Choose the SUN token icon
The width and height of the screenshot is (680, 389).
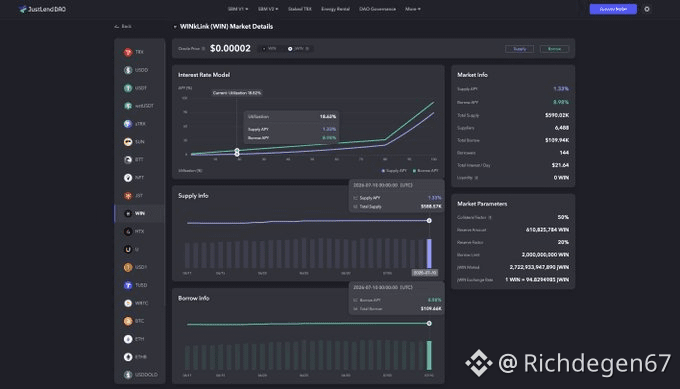pyautogui.click(x=128, y=142)
